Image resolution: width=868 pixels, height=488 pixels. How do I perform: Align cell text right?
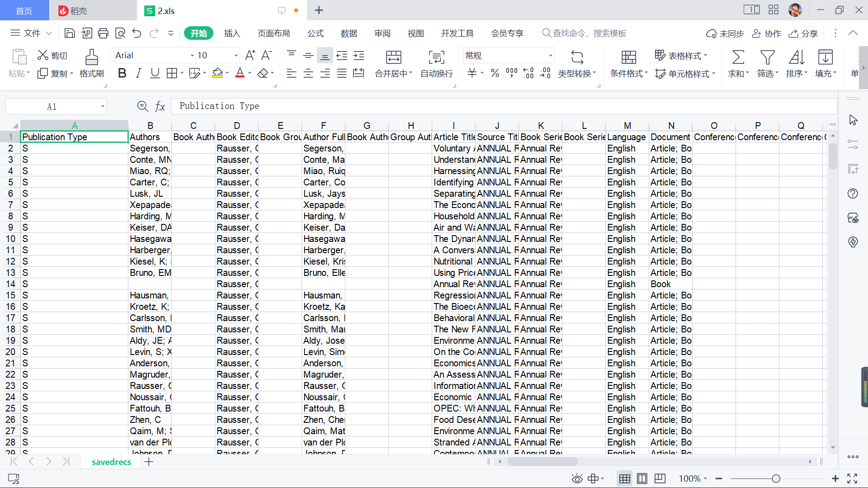(x=325, y=73)
